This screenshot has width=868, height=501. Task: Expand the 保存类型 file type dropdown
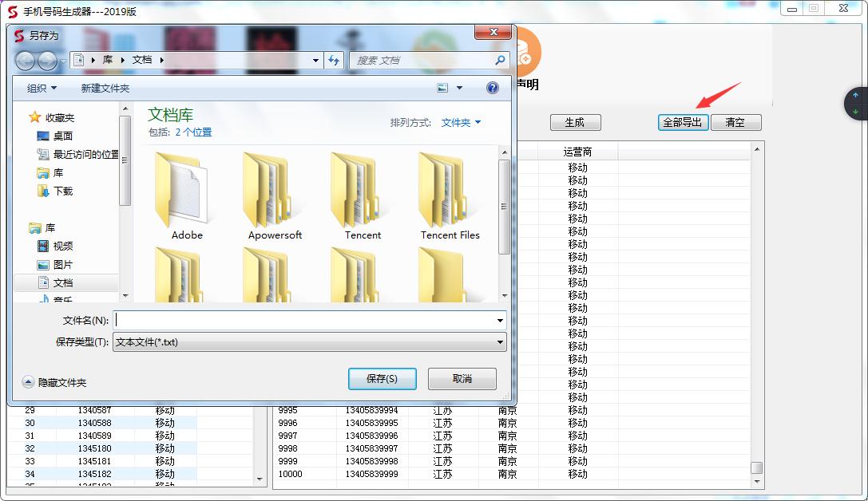click(500, 342)
